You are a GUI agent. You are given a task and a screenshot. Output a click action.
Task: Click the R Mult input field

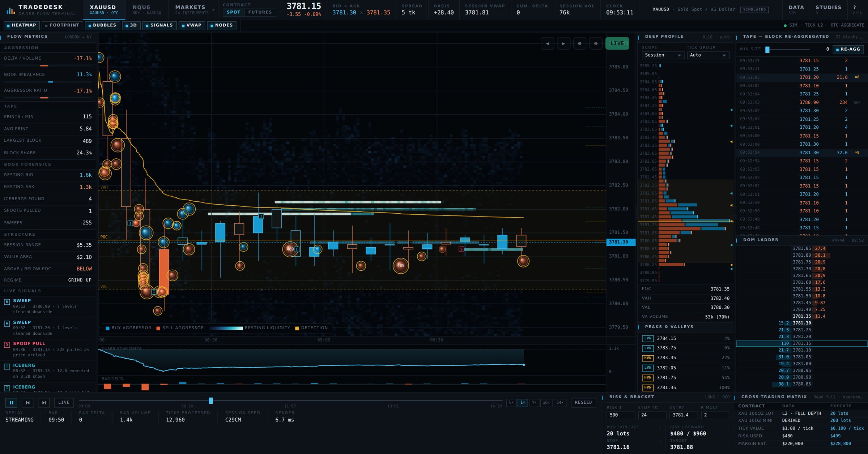click(x=715, y=415)
